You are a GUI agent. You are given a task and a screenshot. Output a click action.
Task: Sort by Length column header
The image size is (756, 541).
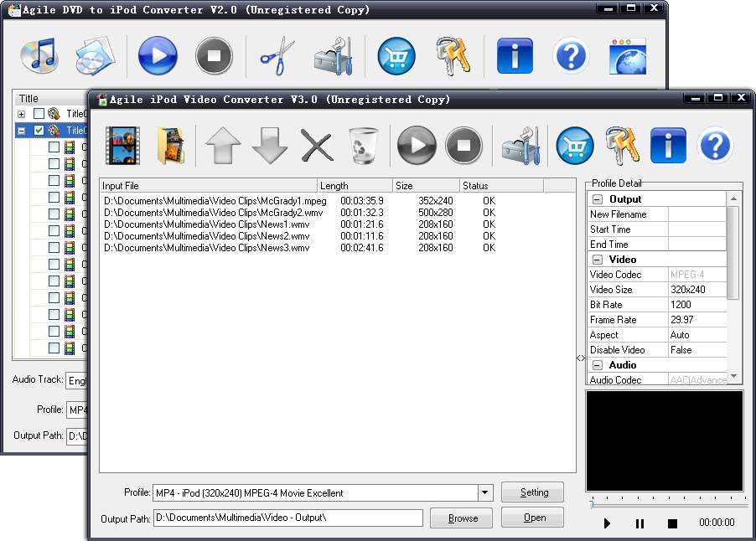coord(355,185)
